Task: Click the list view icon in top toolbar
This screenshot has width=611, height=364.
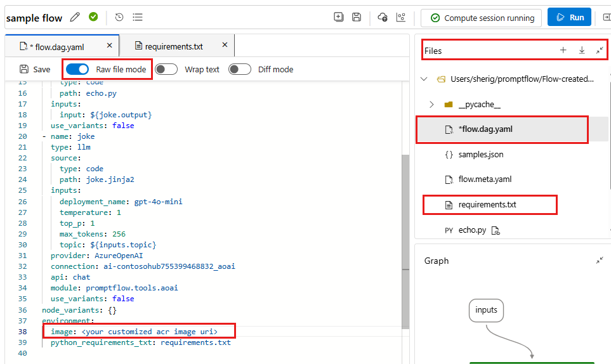Action: (x=138, y=17)
